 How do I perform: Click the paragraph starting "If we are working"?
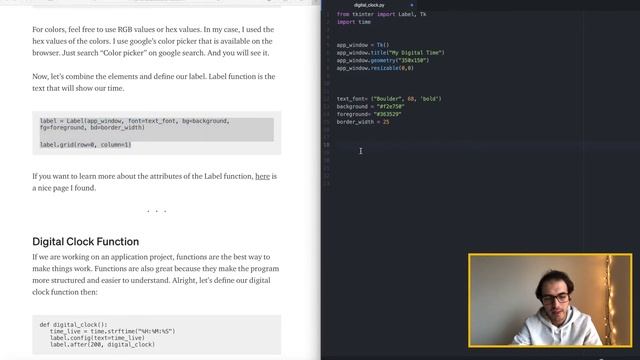[x=156, y=274]
